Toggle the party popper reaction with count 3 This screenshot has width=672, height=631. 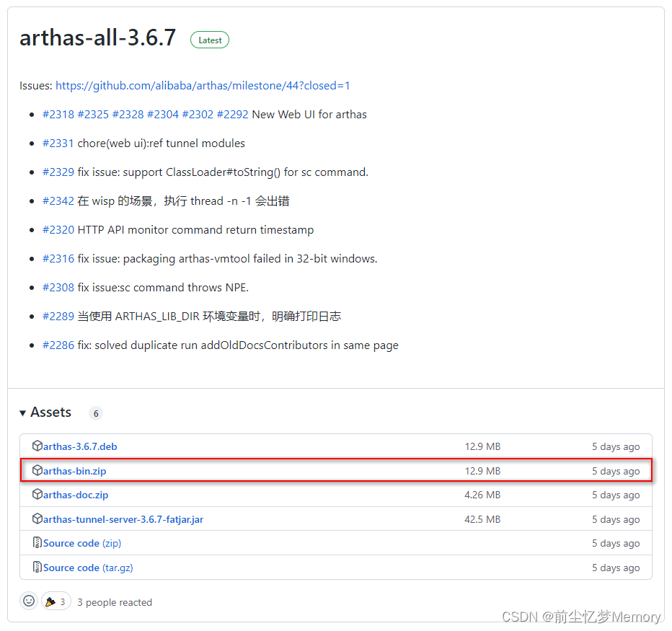(x=56, y=601)
